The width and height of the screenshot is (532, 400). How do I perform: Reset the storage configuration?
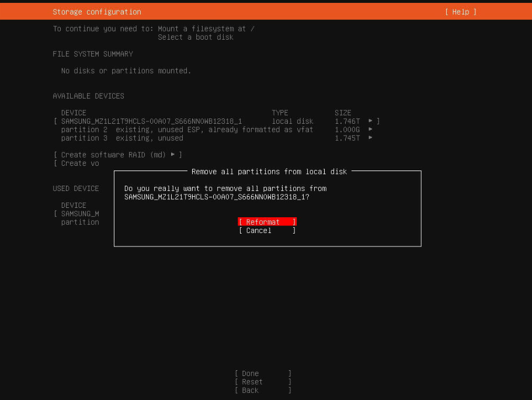coord(262,382)
